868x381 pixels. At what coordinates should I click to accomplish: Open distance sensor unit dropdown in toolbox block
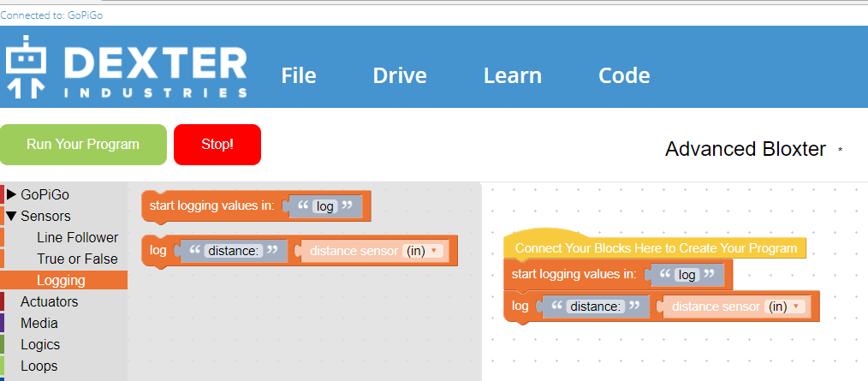[424, 251]
